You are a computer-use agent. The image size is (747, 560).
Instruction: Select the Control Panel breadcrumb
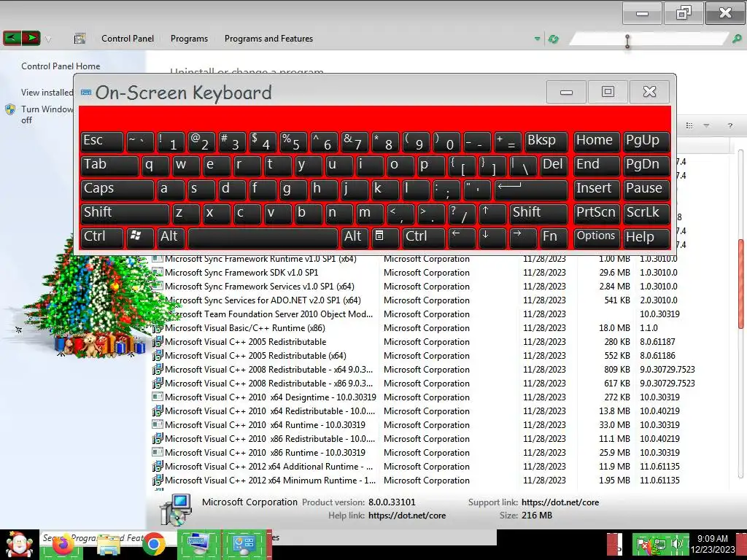pyautogui.click(x=128, y=39)
